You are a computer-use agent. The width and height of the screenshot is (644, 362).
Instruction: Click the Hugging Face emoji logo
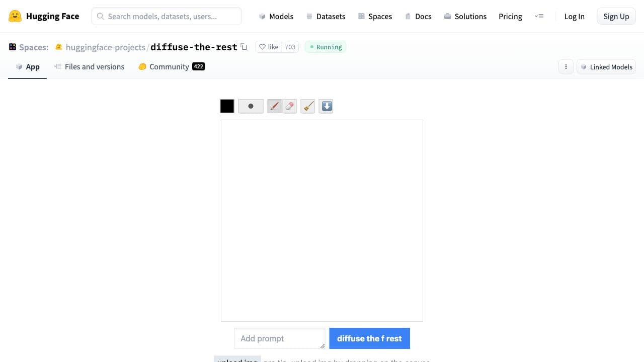15,16
